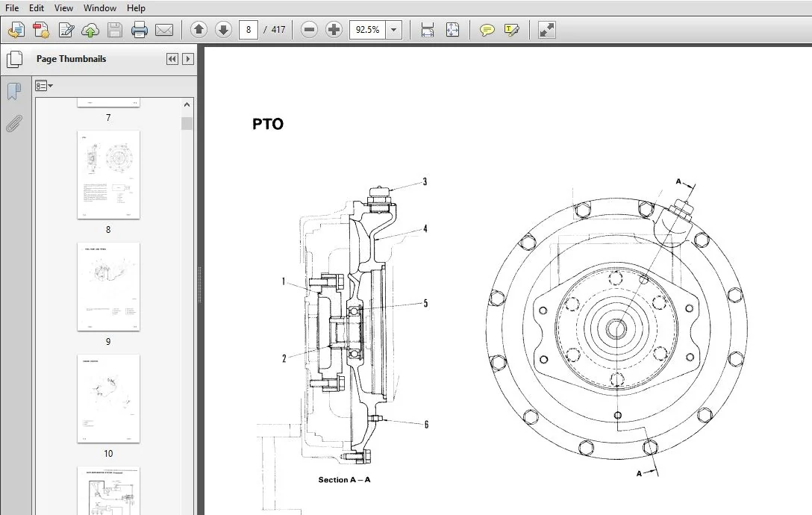Click the 92.5% zoom value field
This screenshot has width=812, height=515.
tap(368, 30)
